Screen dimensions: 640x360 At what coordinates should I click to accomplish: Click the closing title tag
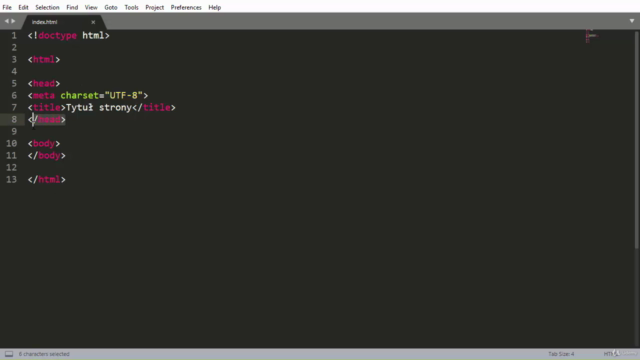(x=154, y=107)
